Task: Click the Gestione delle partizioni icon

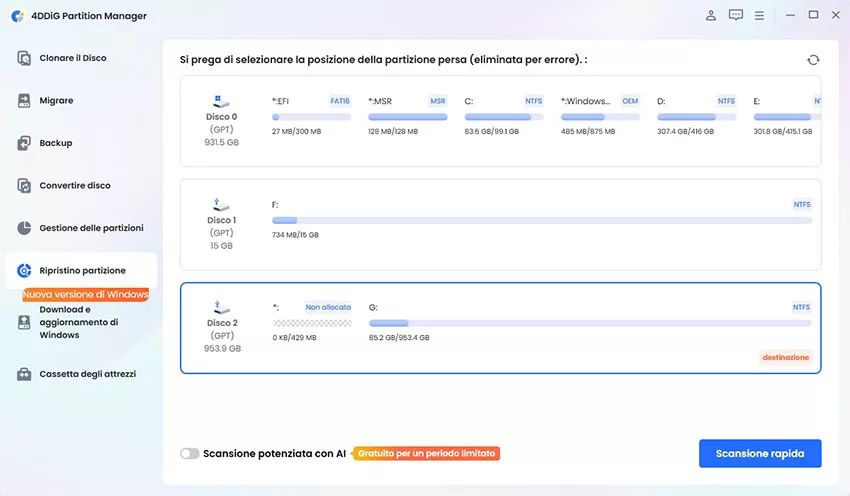Action: coord(25,228)
